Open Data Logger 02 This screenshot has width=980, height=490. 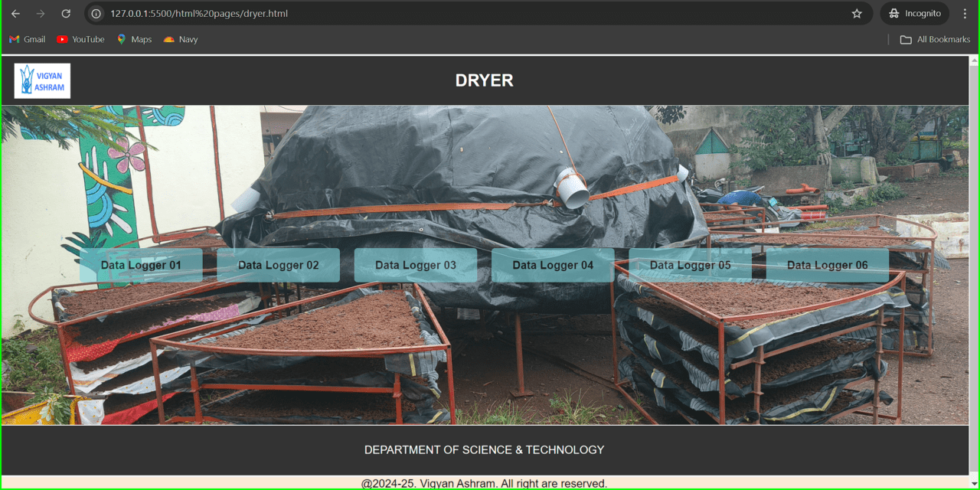277,265
